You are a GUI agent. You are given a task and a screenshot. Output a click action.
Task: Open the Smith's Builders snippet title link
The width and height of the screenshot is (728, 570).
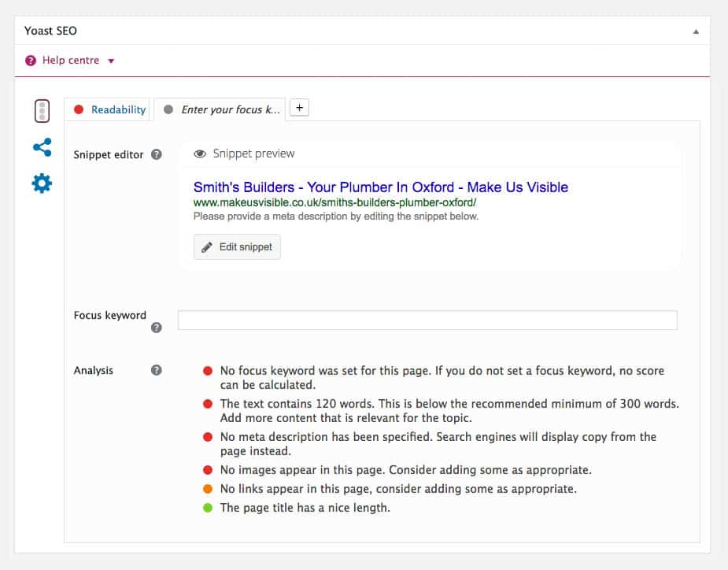pyautogui.click(x=381, y=187)
